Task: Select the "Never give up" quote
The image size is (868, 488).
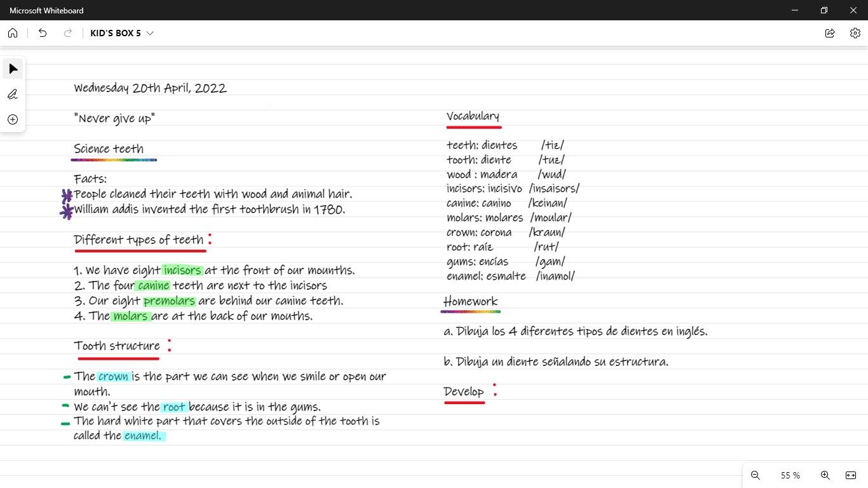Action: [114, 118]
